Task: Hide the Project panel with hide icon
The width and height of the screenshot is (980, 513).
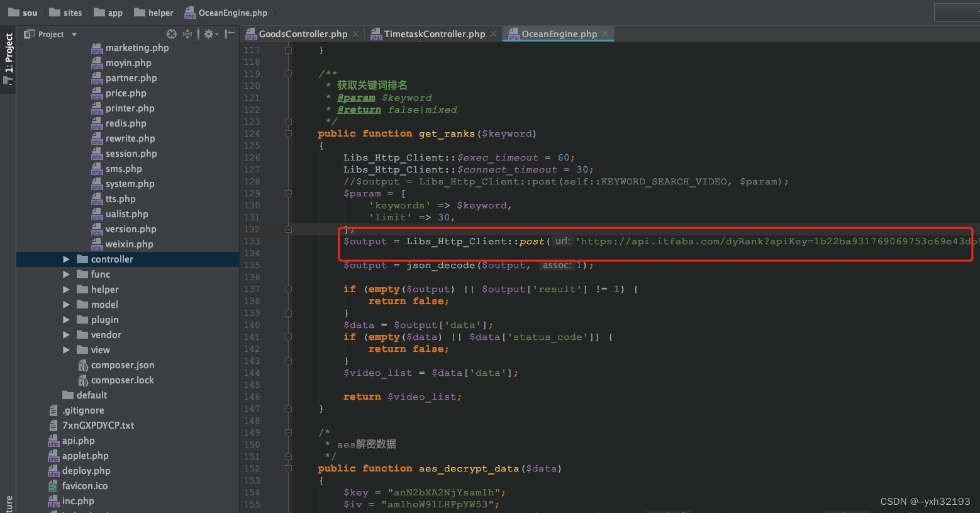Action: click(x=230, y=34)
